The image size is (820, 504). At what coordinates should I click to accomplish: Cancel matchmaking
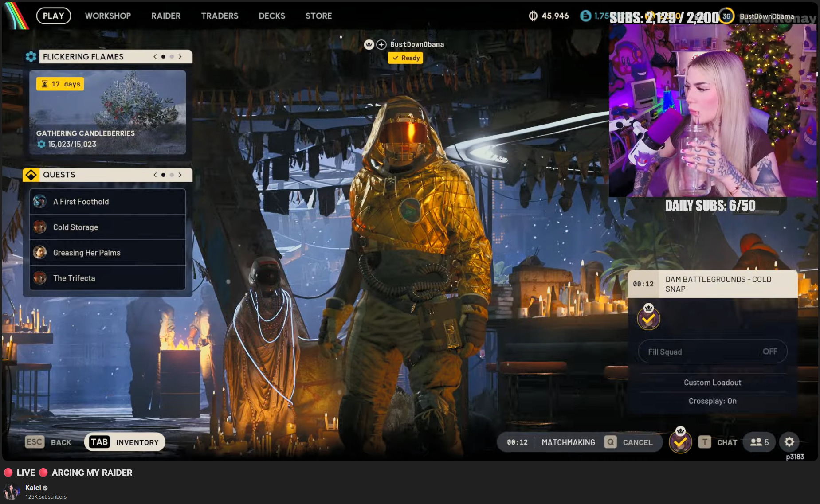pyautogui.click(x=629, y=442)
